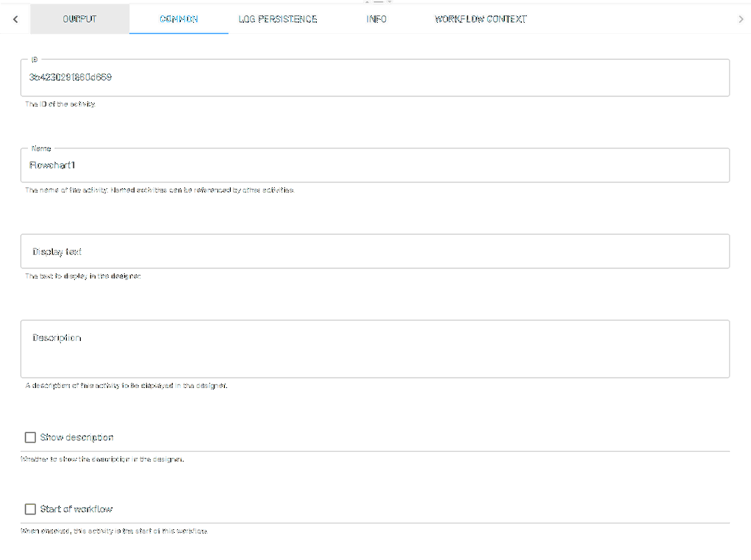The height and width of the screenshot is (560, 751).
Task: Click into the Name field containing Flowchart1
Action: tap(375, 165)
